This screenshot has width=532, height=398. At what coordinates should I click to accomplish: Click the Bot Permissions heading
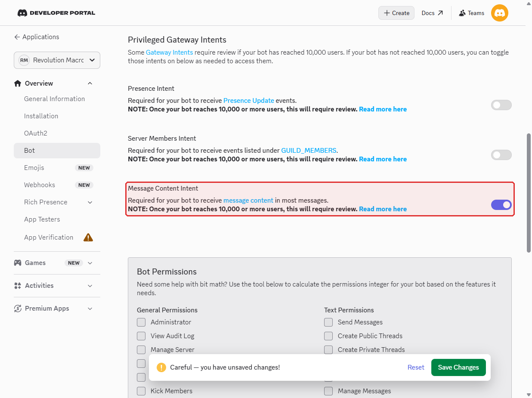pyautogui.click(x=167, y=272)
